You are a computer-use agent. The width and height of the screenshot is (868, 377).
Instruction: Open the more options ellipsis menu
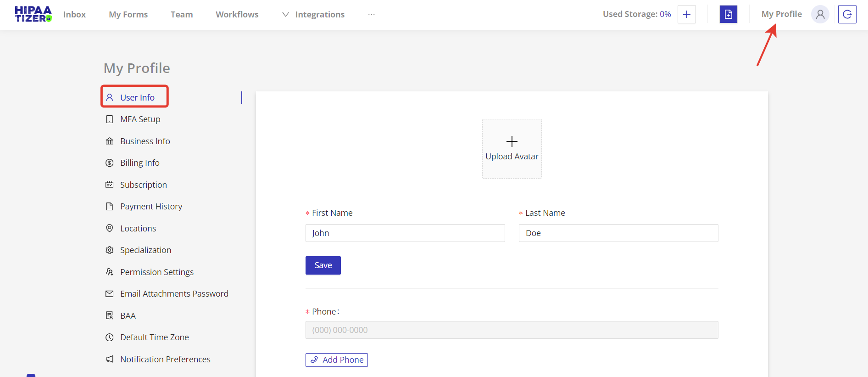pos(371,14)
